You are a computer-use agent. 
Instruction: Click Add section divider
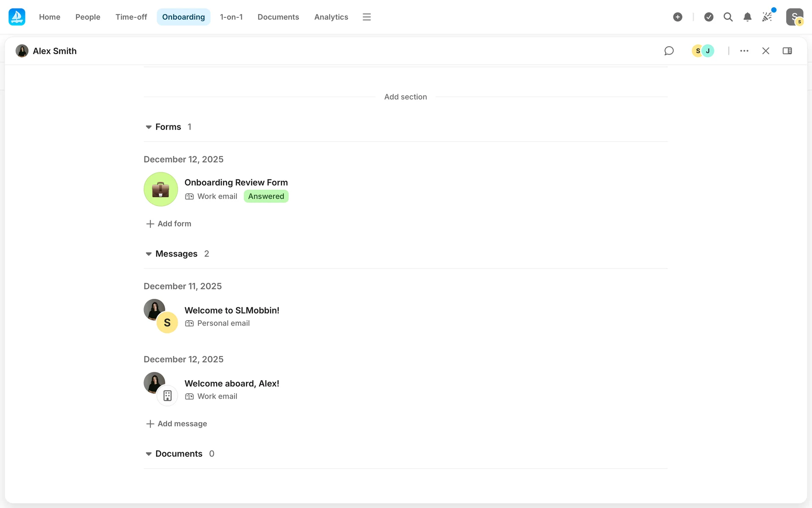(x=405, y=97)
